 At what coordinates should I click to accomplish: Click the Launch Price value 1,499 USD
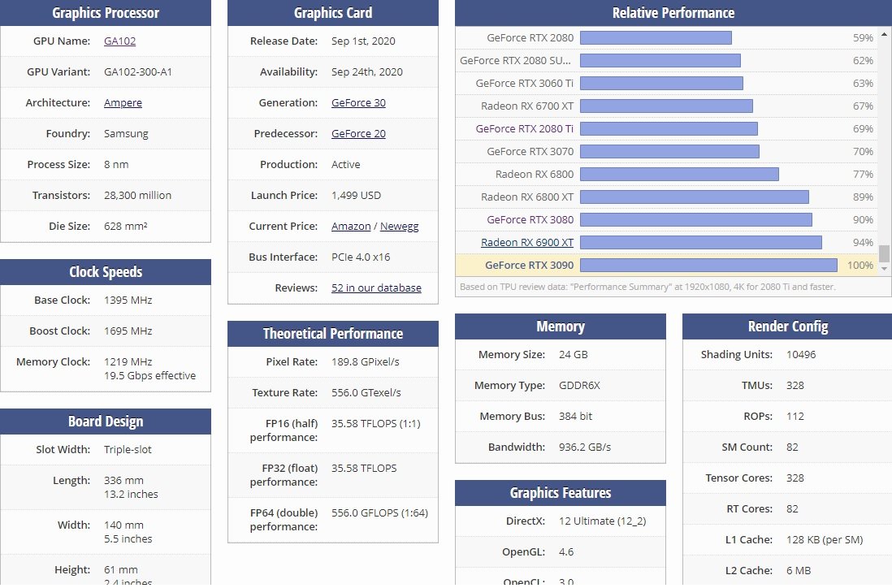point(356,195)
